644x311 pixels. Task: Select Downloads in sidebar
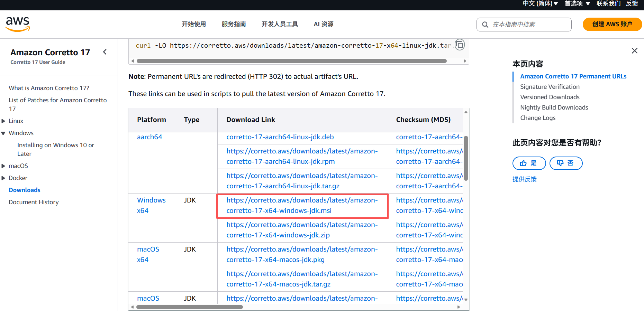(x=25, y=190)
